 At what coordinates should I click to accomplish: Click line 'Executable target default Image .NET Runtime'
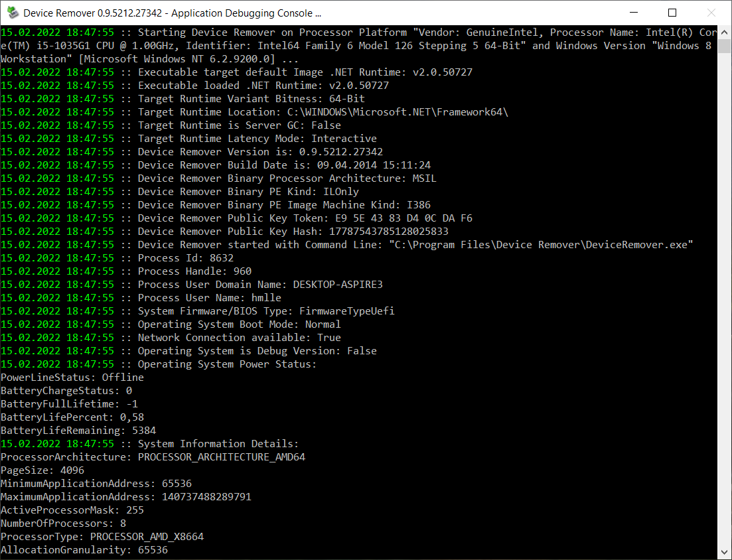[x=237, y=72]
